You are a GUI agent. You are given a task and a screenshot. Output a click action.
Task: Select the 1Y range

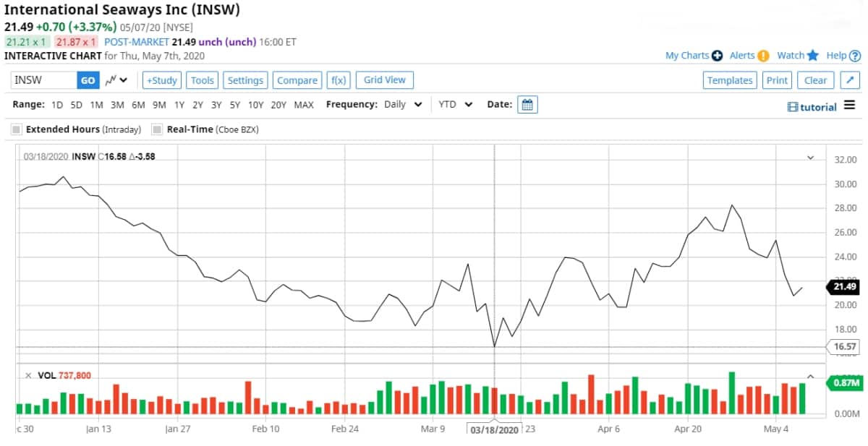(179, 105)
